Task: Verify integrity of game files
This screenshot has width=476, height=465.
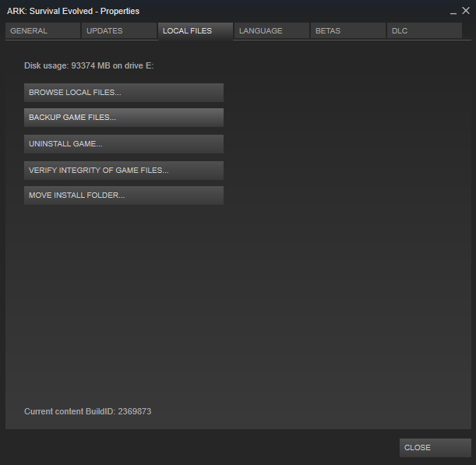Action: click(124, 171)
